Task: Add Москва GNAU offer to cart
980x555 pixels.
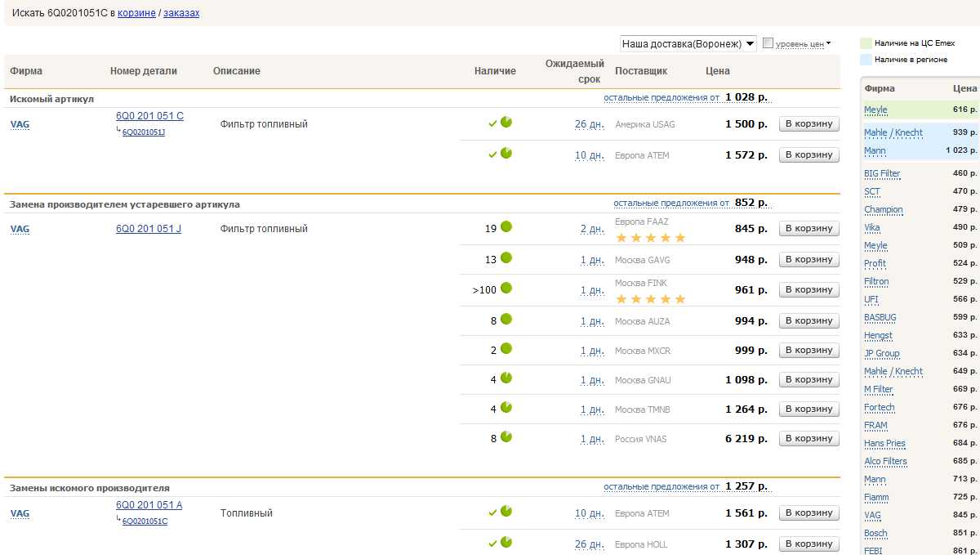Action: [x=808, y=380]
